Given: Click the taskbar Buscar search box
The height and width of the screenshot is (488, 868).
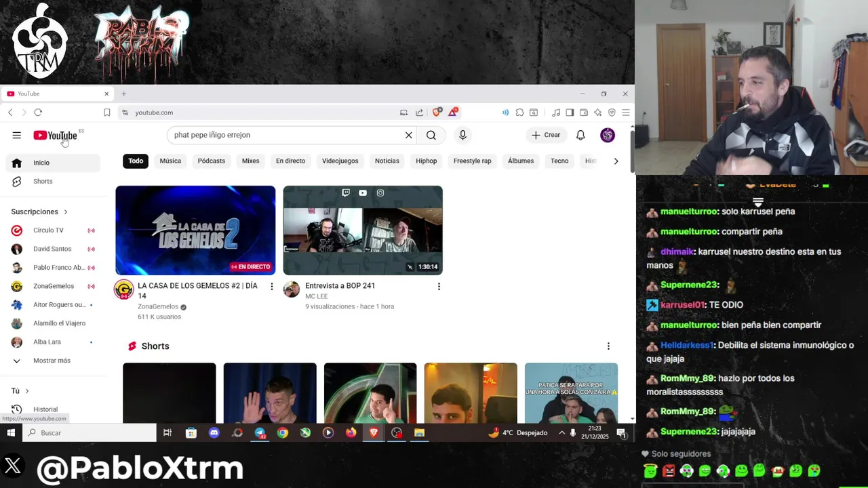Looking at the screenshot, I should tap(90, 432).
